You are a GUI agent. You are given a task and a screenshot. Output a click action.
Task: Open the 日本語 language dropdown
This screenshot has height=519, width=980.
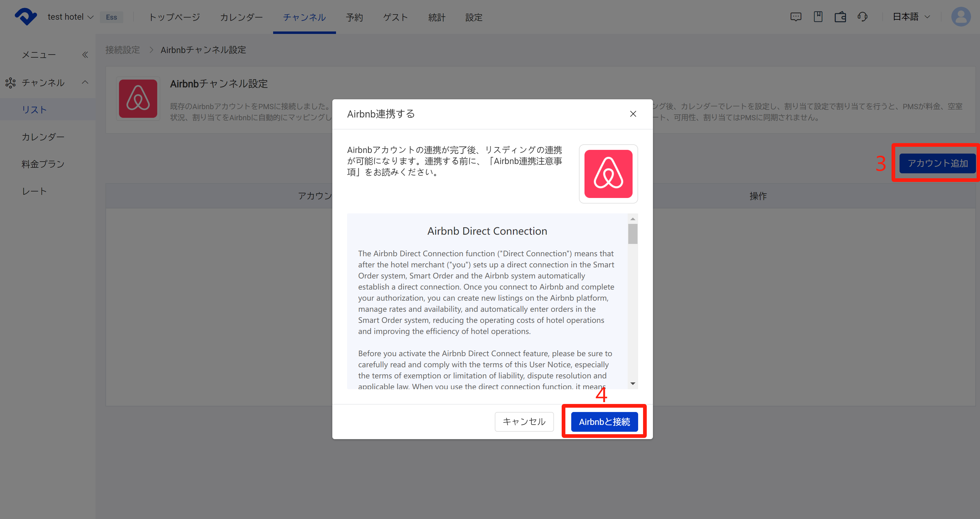coord(911,17)
